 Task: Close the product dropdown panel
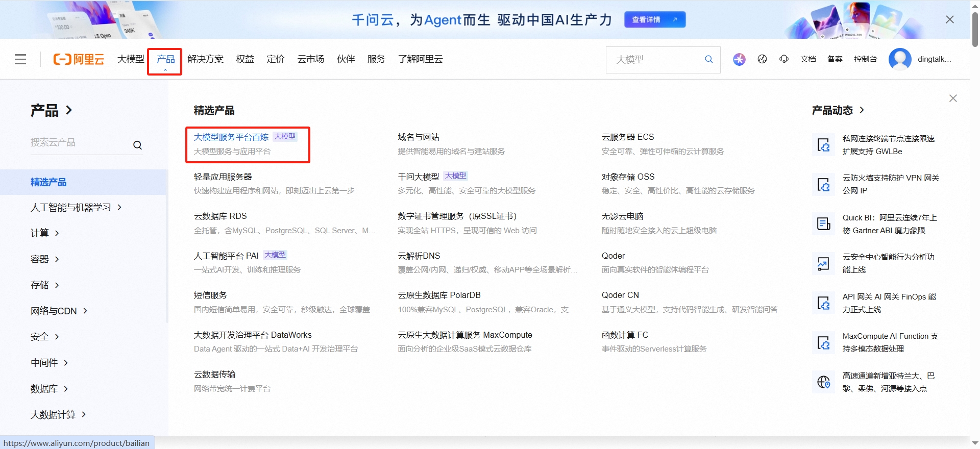953,98
